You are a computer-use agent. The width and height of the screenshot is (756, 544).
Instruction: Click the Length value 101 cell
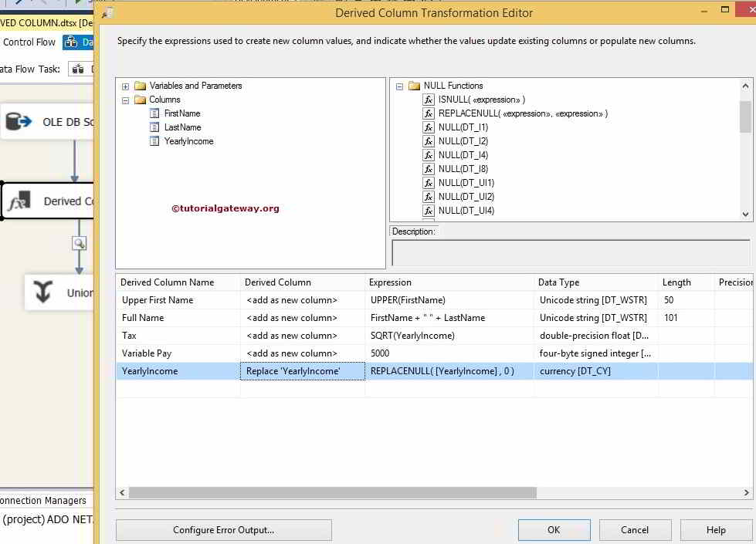point(686,318)
